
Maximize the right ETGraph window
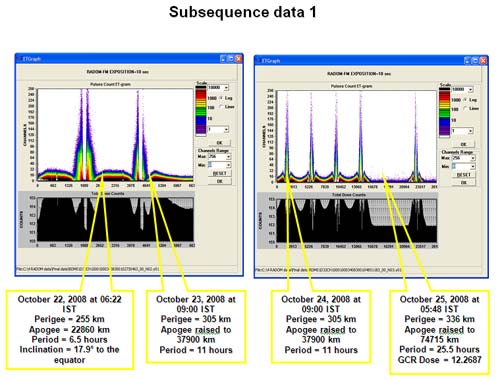(475, 61)
